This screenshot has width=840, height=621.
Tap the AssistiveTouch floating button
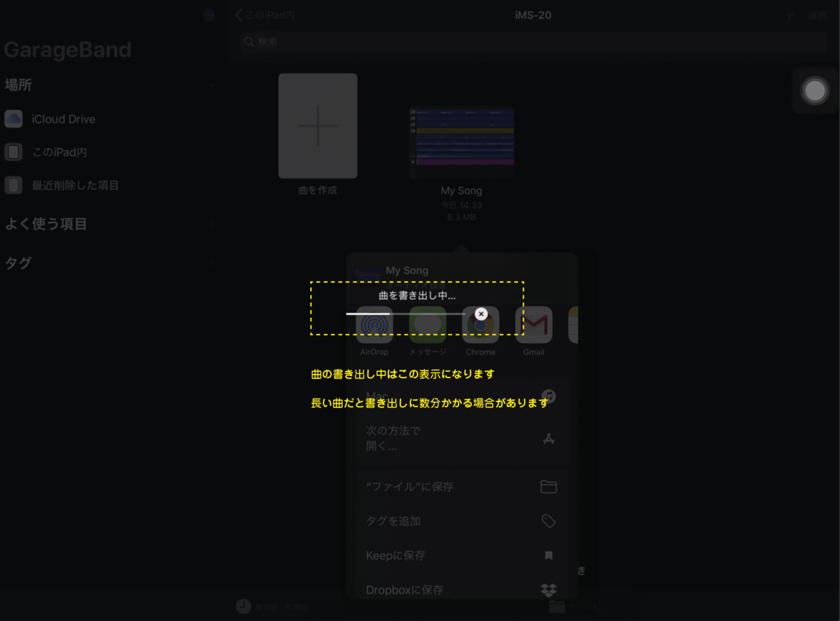pos(815,91)
